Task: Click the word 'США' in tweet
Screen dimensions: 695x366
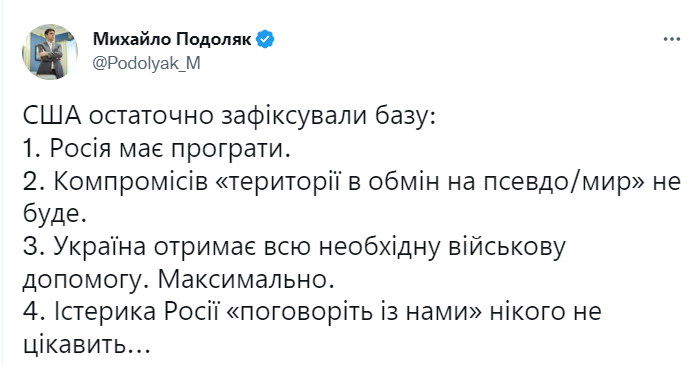Action: click(x=52, y=117)
